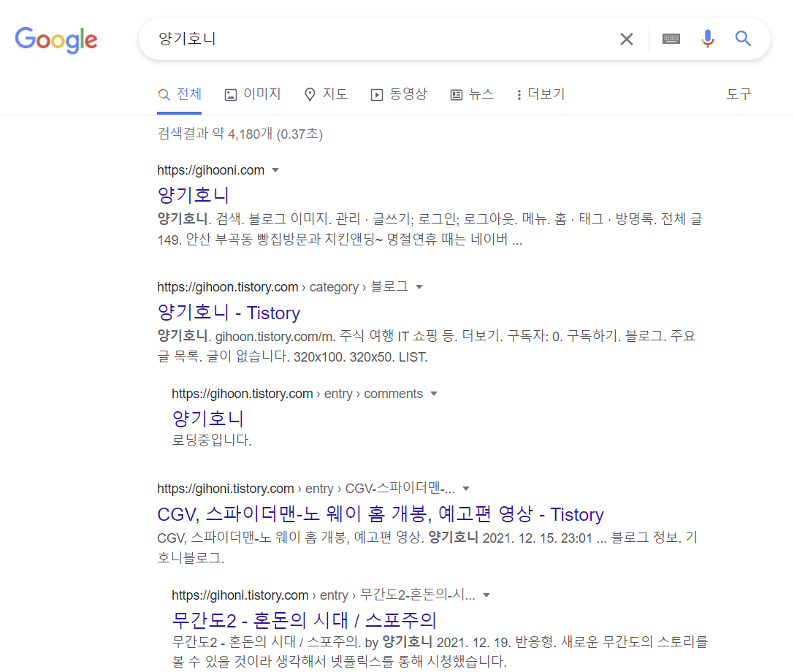Open the 양기호니 - Tistory result

(229, 313)
